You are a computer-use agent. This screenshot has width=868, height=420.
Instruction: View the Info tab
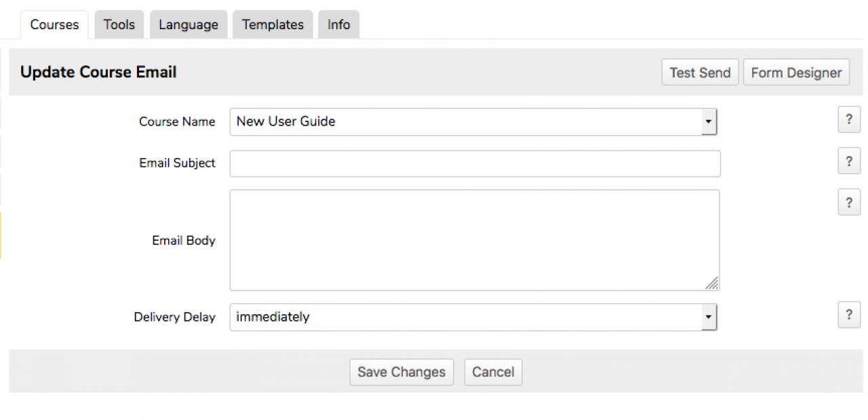338,25
